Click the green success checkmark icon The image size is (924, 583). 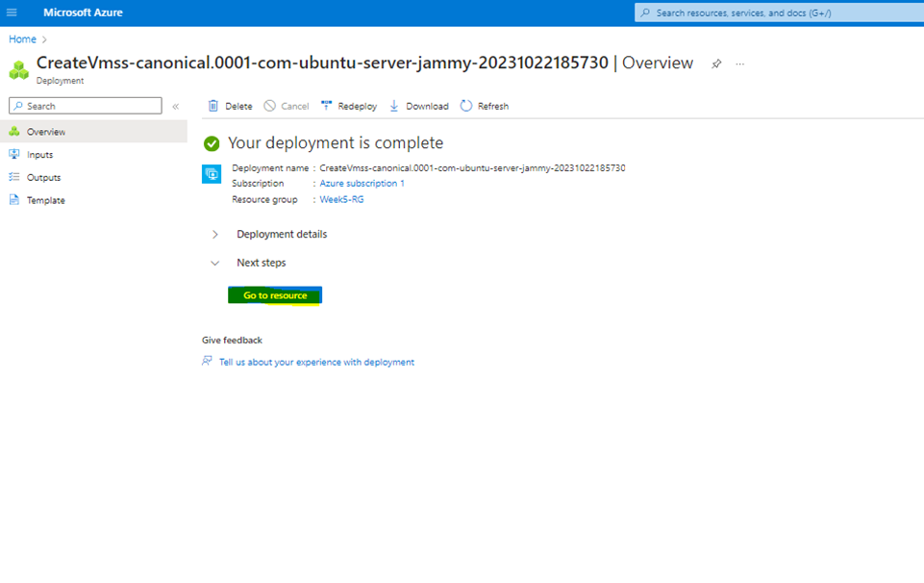(212, 143)
